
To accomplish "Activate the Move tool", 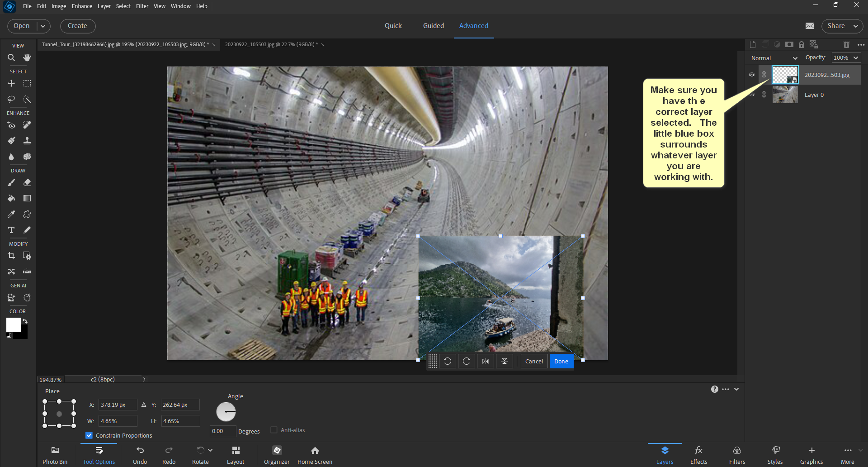I will point(11,83).
